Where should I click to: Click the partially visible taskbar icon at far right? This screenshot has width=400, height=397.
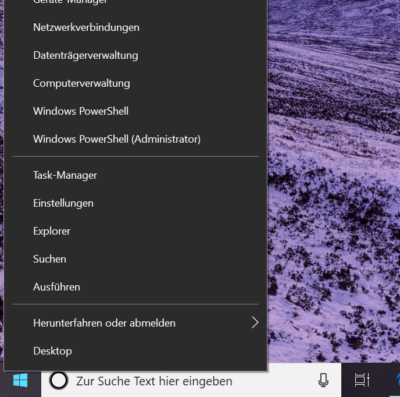pos(397,381)
